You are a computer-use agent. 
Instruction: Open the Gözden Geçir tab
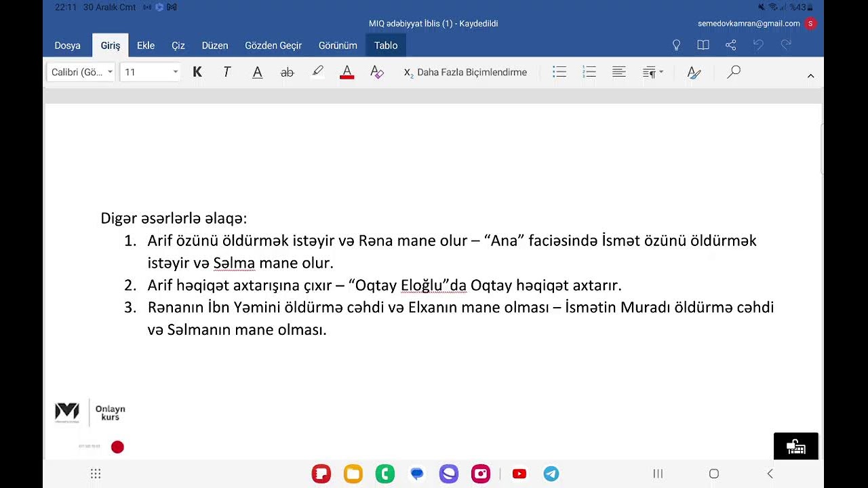click(x=273, y=45)
